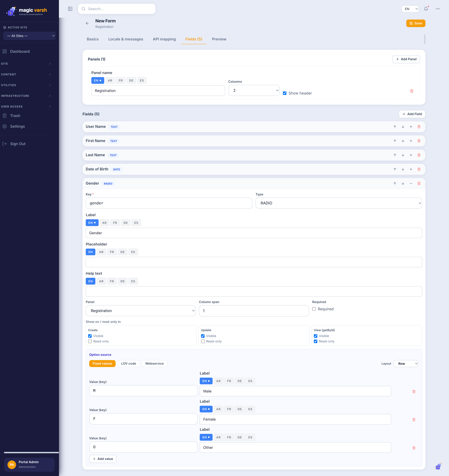Image resolution: width=449 pixels, height=476 pixels.
Task: Delete the User Name field
Action: [419, 127]
